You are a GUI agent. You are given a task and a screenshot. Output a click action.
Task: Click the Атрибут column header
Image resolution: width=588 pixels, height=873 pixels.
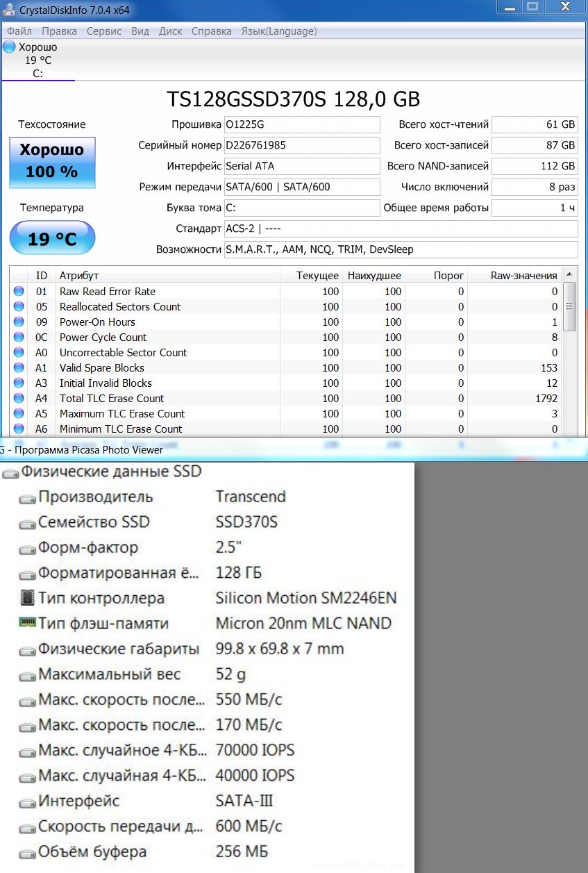point(167,276)
